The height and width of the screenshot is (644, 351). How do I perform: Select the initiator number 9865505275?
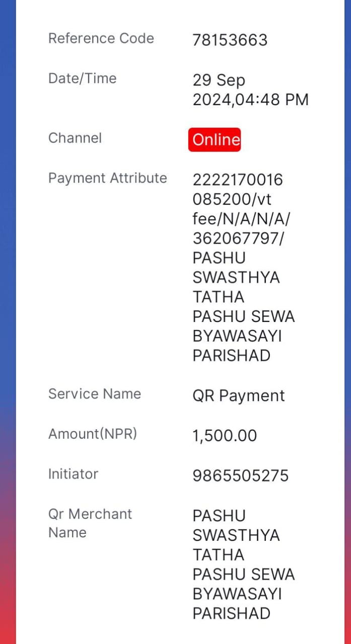(x=240, y=475)
